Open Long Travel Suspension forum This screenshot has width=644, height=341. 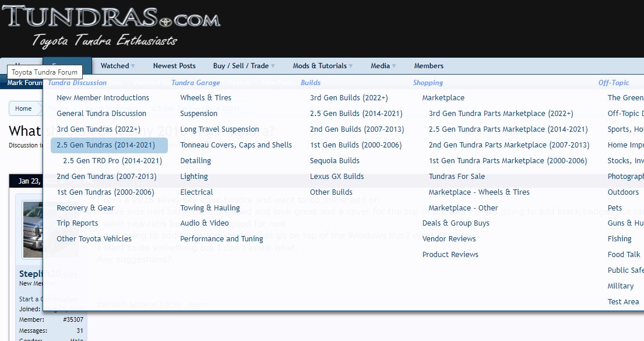tap(220, 129)
